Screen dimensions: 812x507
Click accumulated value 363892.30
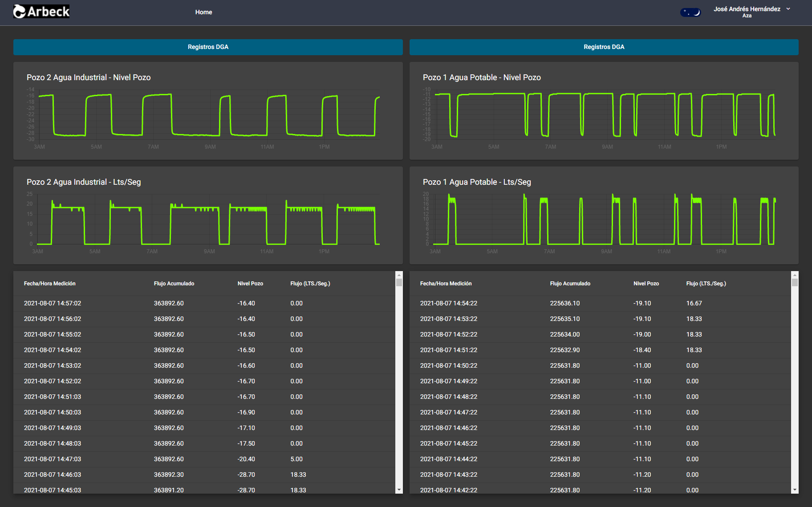[x=169, y=475]
